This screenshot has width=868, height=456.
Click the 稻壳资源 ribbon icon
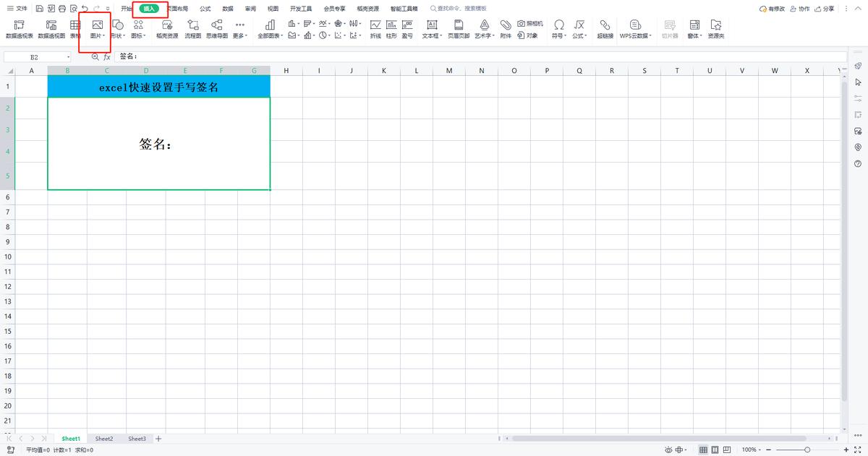[x=167, y=29]
